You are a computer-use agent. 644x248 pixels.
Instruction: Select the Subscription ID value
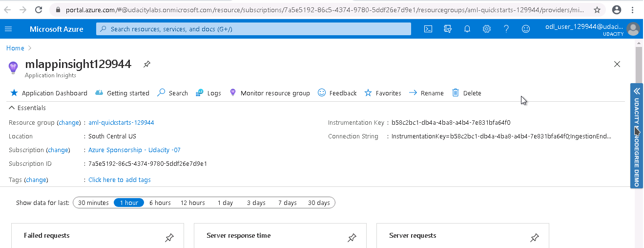[x=148, y=164]
